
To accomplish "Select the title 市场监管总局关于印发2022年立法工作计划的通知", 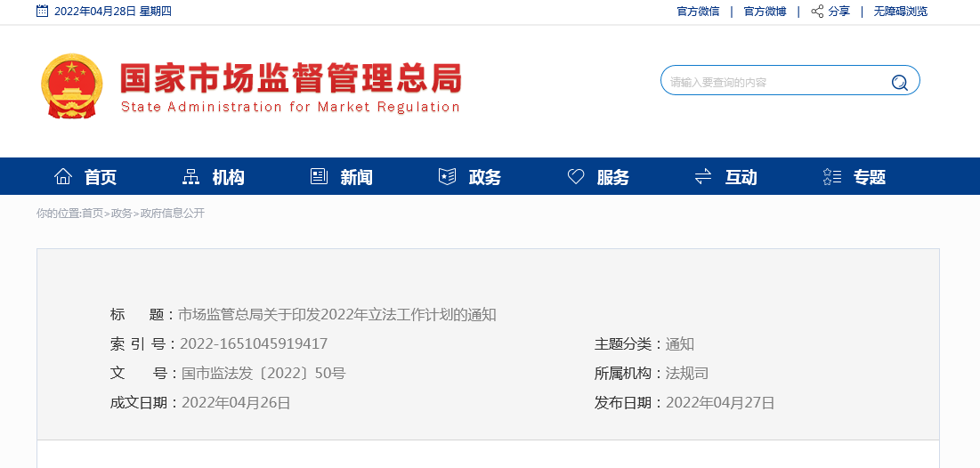I will click(x=336, y=314).
